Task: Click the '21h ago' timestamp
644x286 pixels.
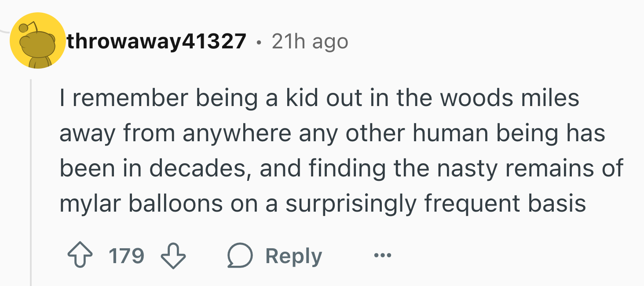Action: 310,41
